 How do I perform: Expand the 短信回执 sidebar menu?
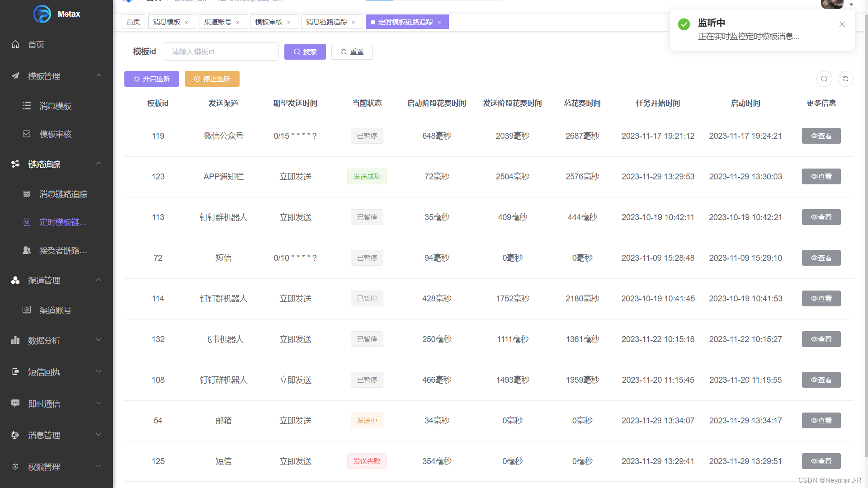click(x=57, y=372)
